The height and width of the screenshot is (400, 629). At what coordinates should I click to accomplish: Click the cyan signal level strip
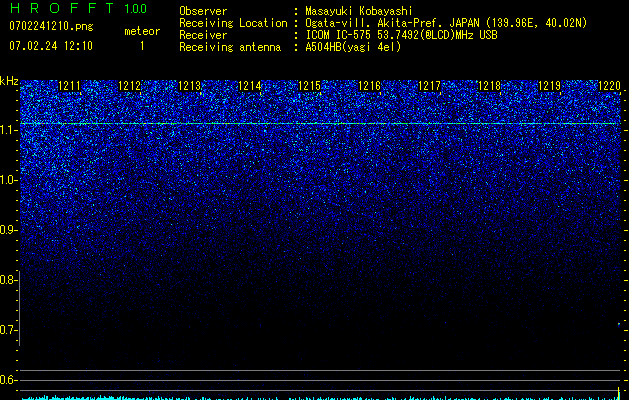click(320, 398)
